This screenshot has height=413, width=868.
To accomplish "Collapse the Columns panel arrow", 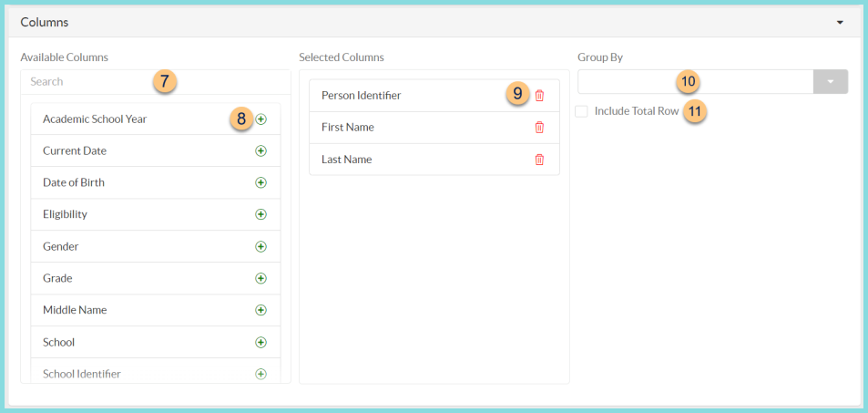I will click(840, 23).
